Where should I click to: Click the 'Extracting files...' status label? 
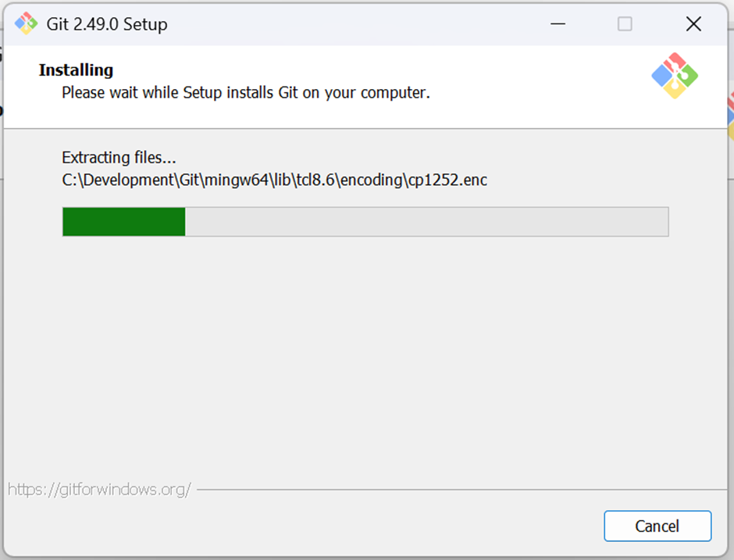[x=119, y=157]
